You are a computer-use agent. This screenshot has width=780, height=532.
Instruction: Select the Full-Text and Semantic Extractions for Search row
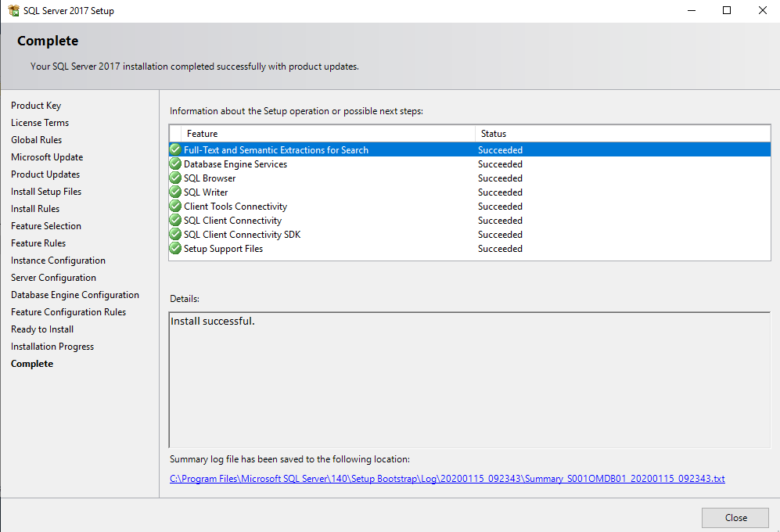click(469, 149)
